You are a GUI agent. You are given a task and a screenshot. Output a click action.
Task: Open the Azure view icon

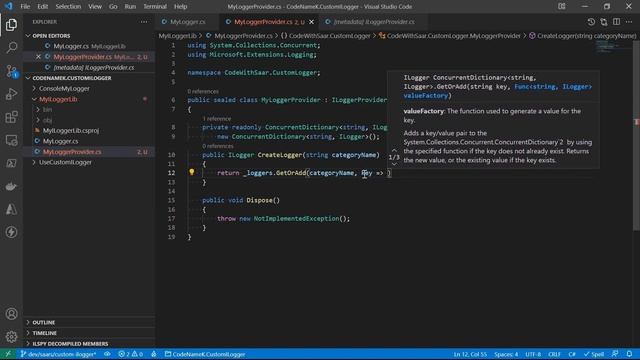(x=11, y=209)
